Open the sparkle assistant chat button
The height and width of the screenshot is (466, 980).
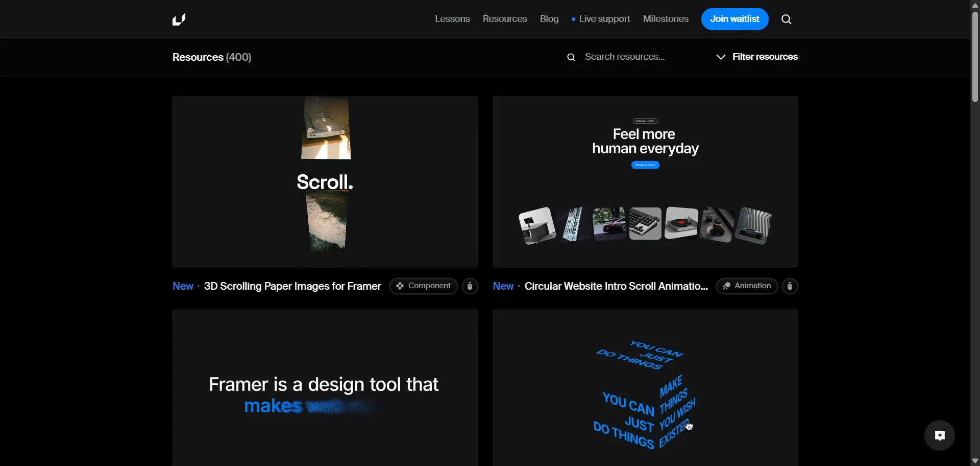click(x=940, y=435)
